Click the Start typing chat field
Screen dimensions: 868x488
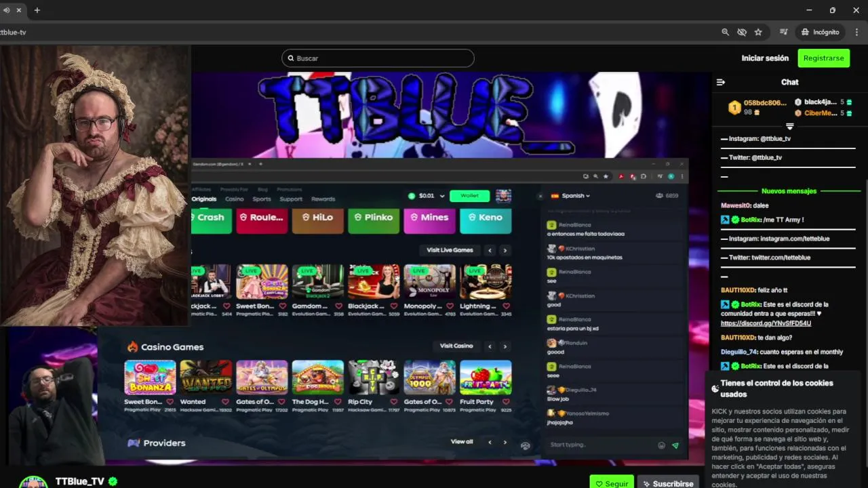point(600,445)
